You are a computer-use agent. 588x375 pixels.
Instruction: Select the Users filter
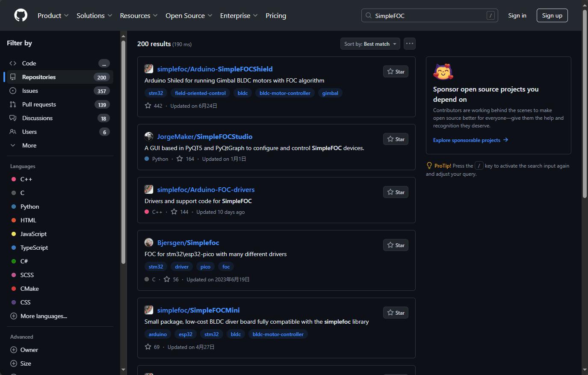pos(60,132)
